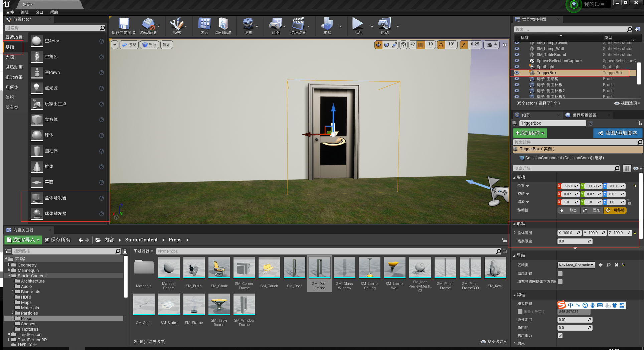Open the Add/Import dropdown arrow
The width and height of the screenshot is (644, 350).
tap(38, 240)
